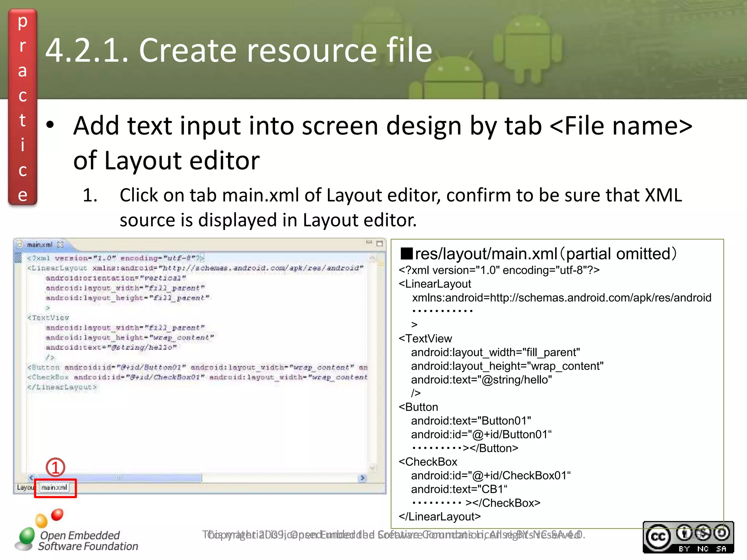The image size is (747, 560).
Task: Click the </LinearLayout> closing tag in editor
Action: [x=62, y=387]
